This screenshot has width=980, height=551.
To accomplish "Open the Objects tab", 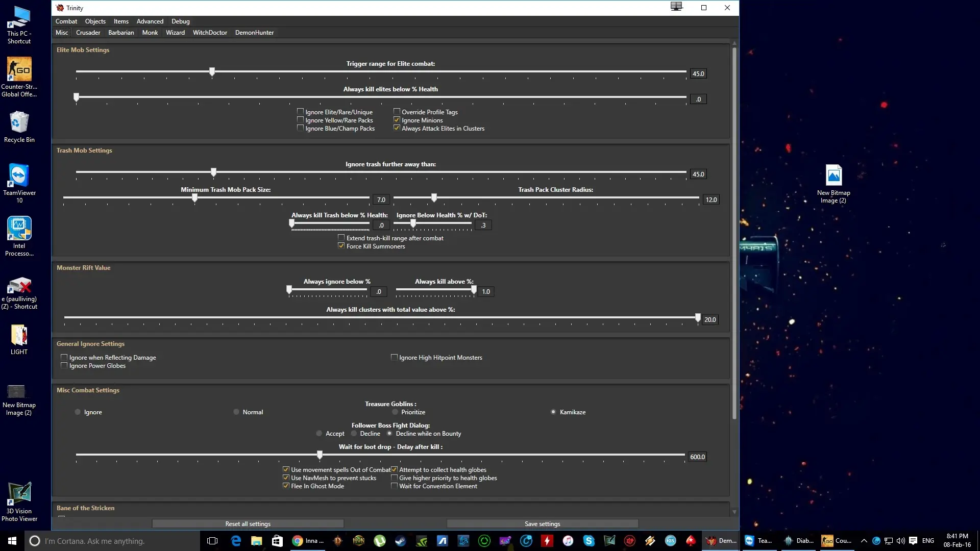I will [95, 21].
